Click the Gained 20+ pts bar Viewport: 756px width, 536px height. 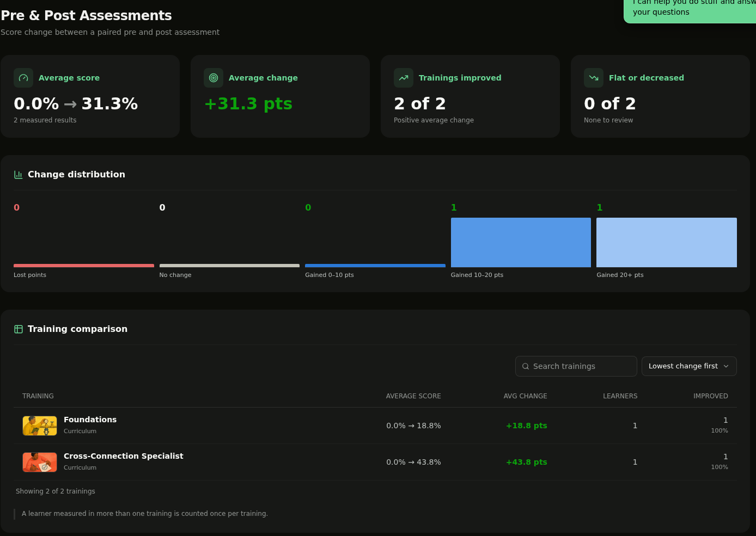pos(667,243)
